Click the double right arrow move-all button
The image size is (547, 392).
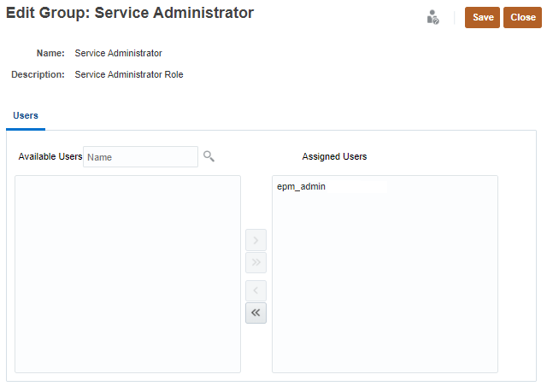click(x=256, y=262)
